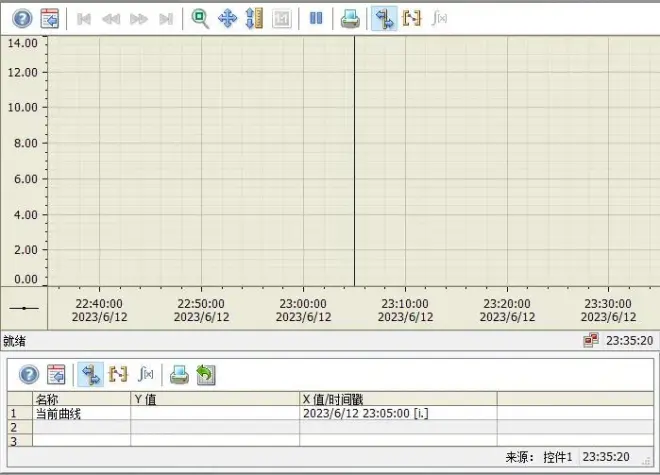
Task: Open the ruler table configuration dialog
Action: 56,374
